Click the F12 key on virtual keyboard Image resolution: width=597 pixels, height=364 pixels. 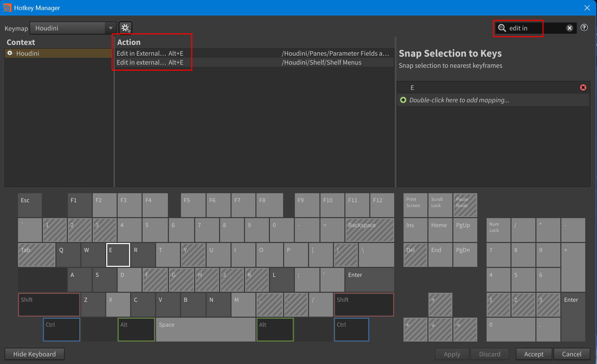tap(382, 205)
